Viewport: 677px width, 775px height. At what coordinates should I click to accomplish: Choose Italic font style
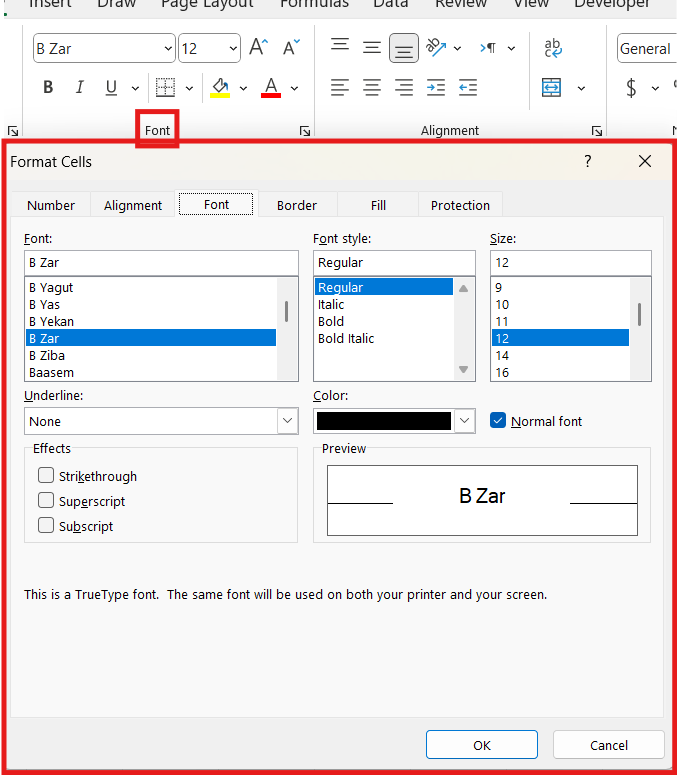pos(383,304)
